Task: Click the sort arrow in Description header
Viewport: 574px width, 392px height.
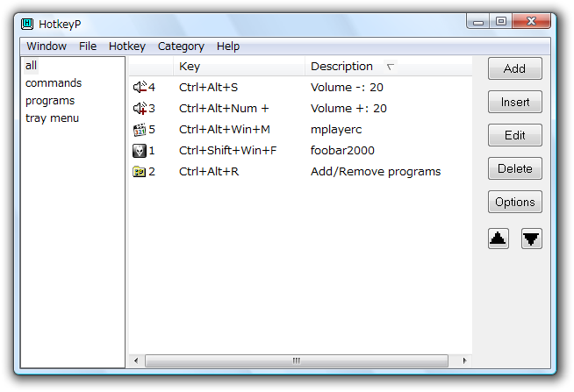Action: pyautogui.click(x=391, y=67)
